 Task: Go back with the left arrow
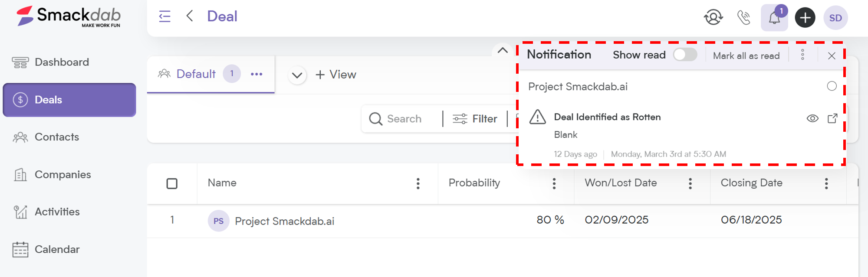(190, 16)
